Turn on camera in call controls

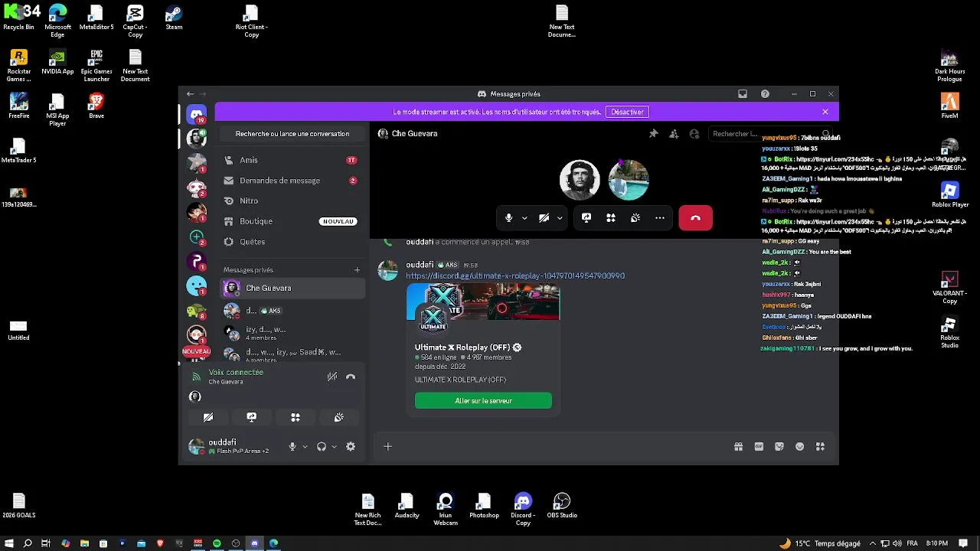[544, 218]
